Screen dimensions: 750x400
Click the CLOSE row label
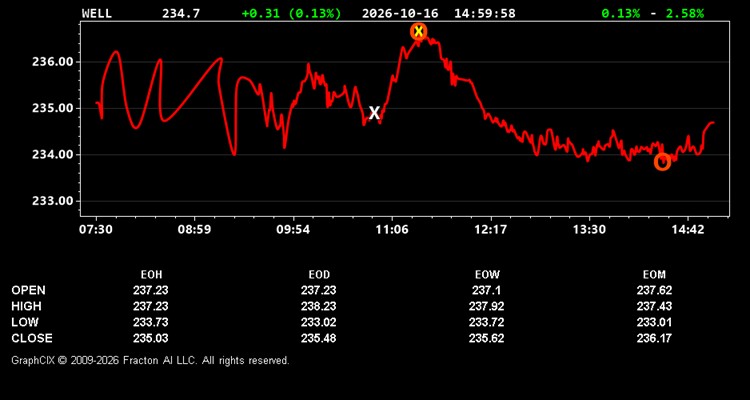click(x=32, y=338)
